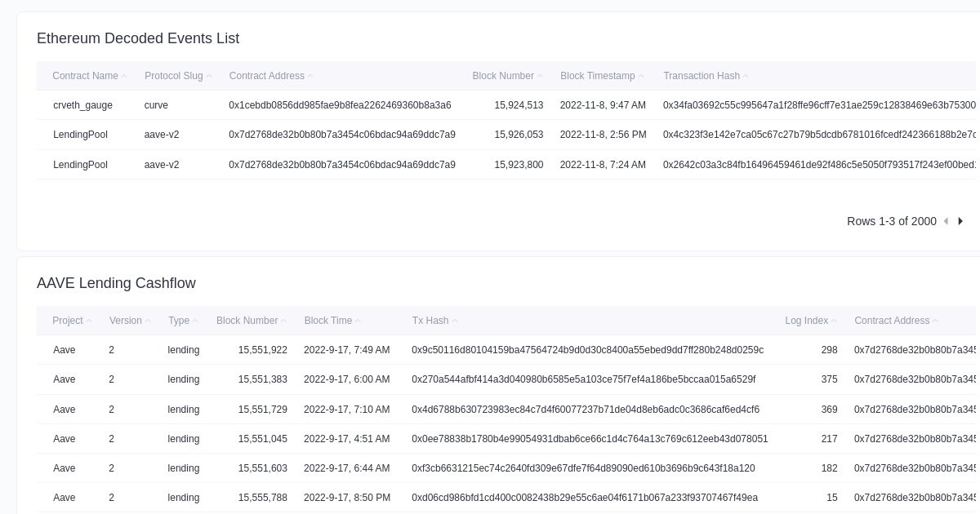The height and width of the screenshot is (514, 980).
Task: Sort cashflow table by Log Index
Action: tap(807, 321)
